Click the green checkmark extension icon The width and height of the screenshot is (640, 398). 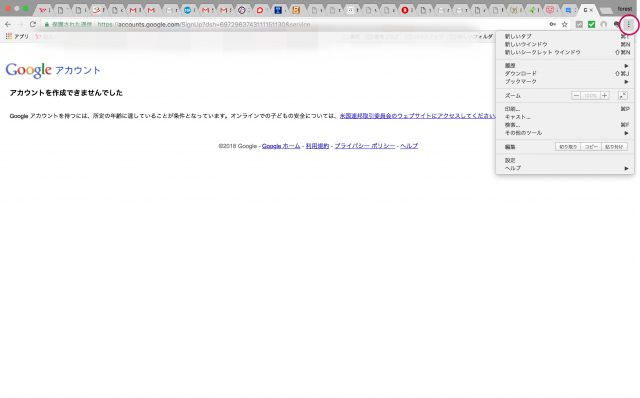click(x=591, y=24)
